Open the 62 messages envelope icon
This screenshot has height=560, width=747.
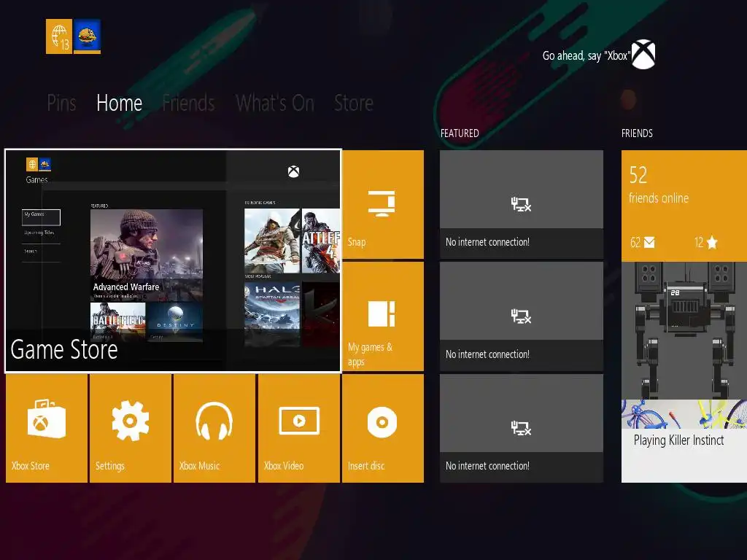[x=649, y=243]
